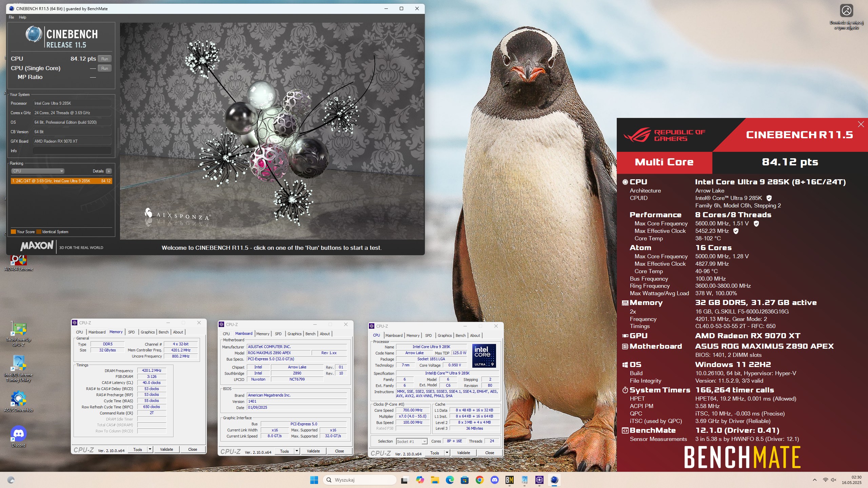Run the CPU multi-core benchmark
This screenshot has width=868, height=488.
click(104, 59)
